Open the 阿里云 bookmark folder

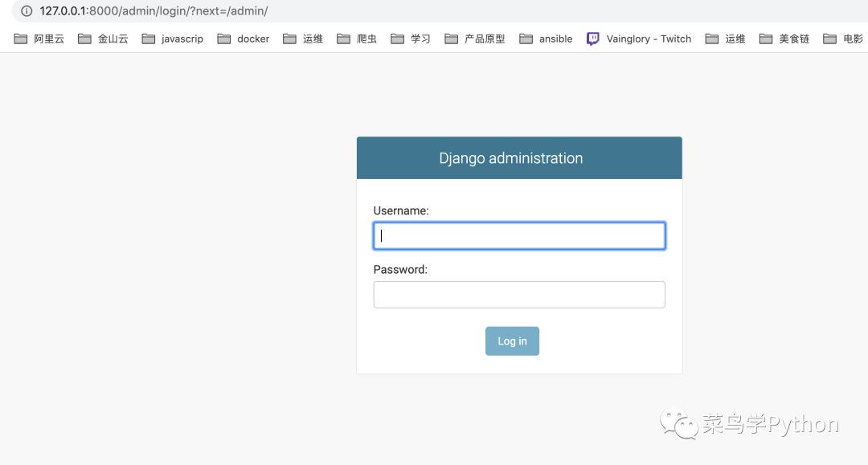[39, 39]
